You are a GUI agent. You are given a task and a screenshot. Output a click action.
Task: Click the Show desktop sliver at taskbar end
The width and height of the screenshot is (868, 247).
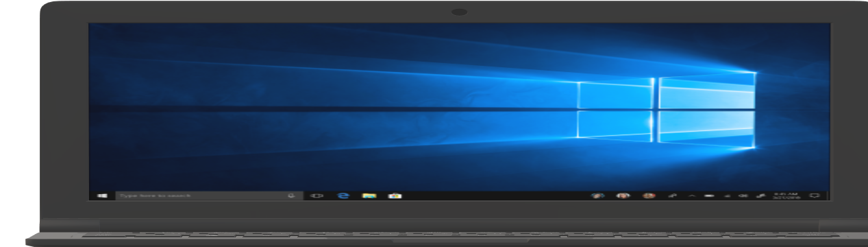(x=826, y=196)
